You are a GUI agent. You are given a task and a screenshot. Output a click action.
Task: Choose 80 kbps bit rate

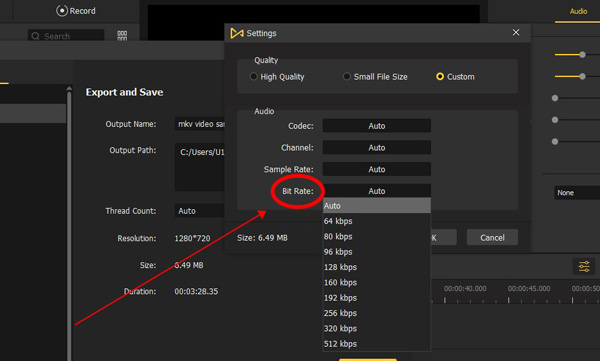(x=377, y=236)
